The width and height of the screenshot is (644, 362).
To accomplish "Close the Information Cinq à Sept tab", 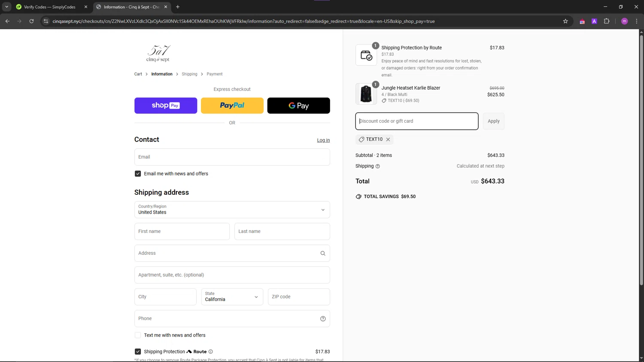I will tap(166, 7).
